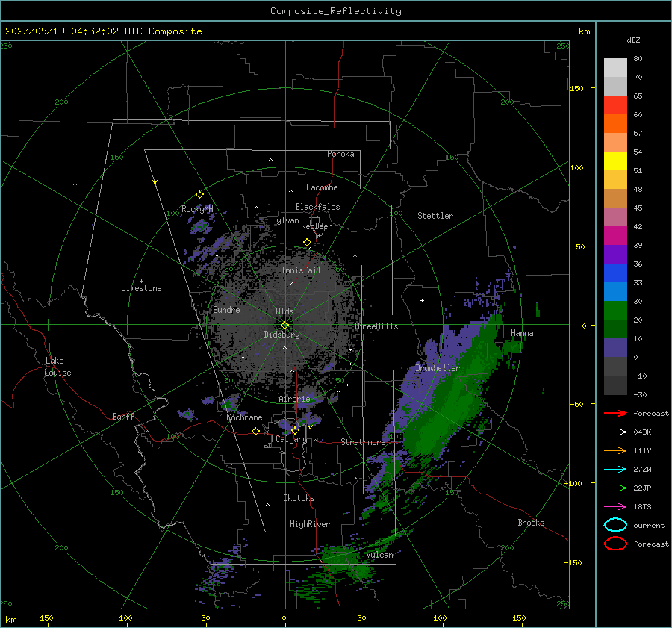Click the 'Okotoks' city label

click(x=299, y=498)
